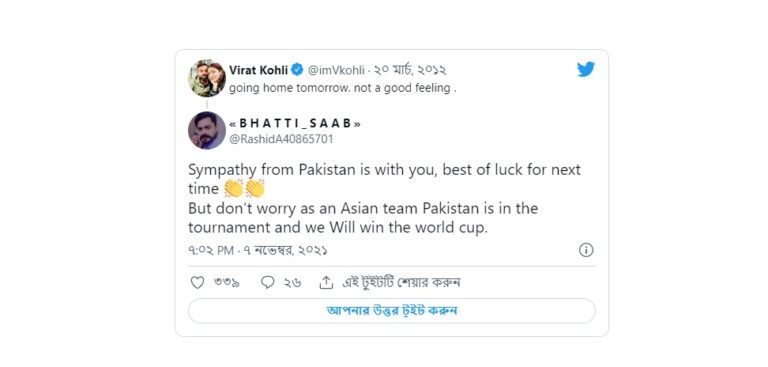This screenshot has width=768, height=367.
Task: Click the ২০ মার্চ, ২০১২ date link
Action: (x=410, y=71)
